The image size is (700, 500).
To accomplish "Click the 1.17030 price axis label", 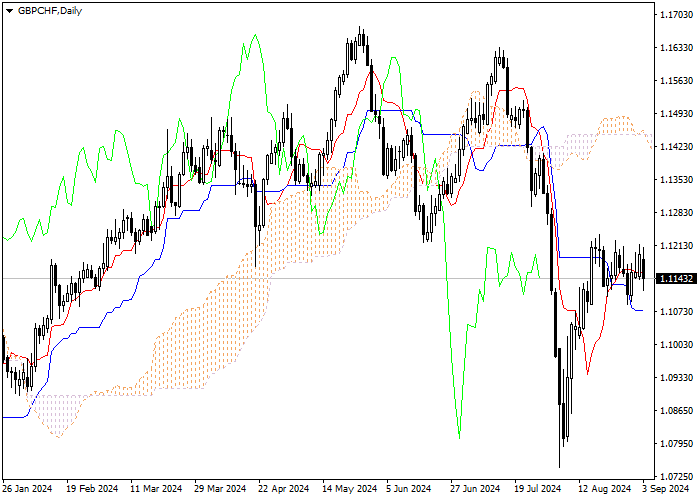I will (x=676, y=15).
